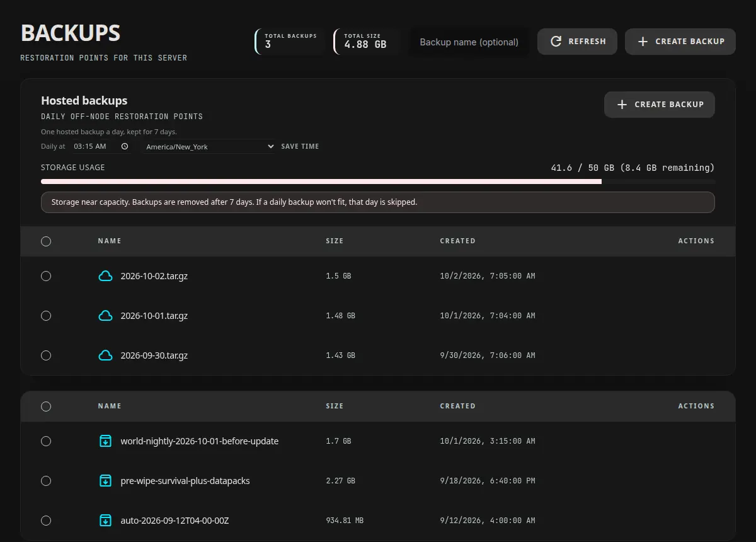Screen dimensions: 756x542
Task: Click the 9/12/2026, 4:00:00 AM timestamp
Action: coord(488,521)
